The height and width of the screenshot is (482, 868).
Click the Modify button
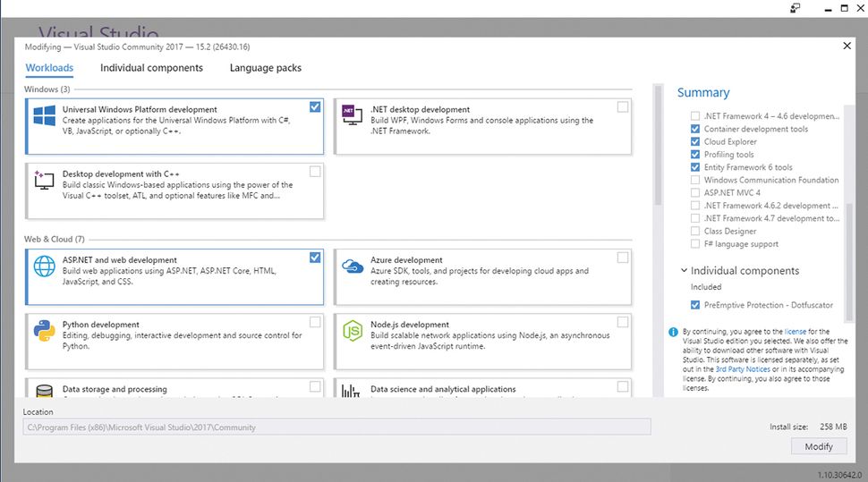click(x=819, y=446)
